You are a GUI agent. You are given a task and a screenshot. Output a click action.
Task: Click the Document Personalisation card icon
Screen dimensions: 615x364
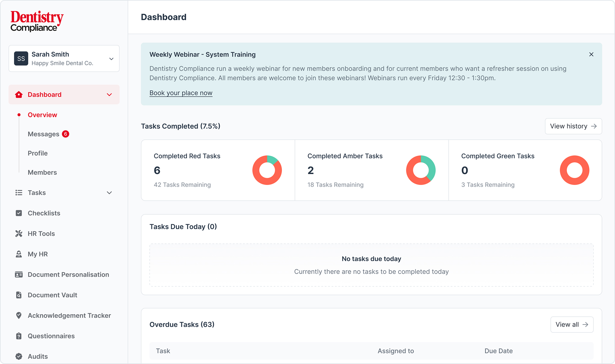19,274
